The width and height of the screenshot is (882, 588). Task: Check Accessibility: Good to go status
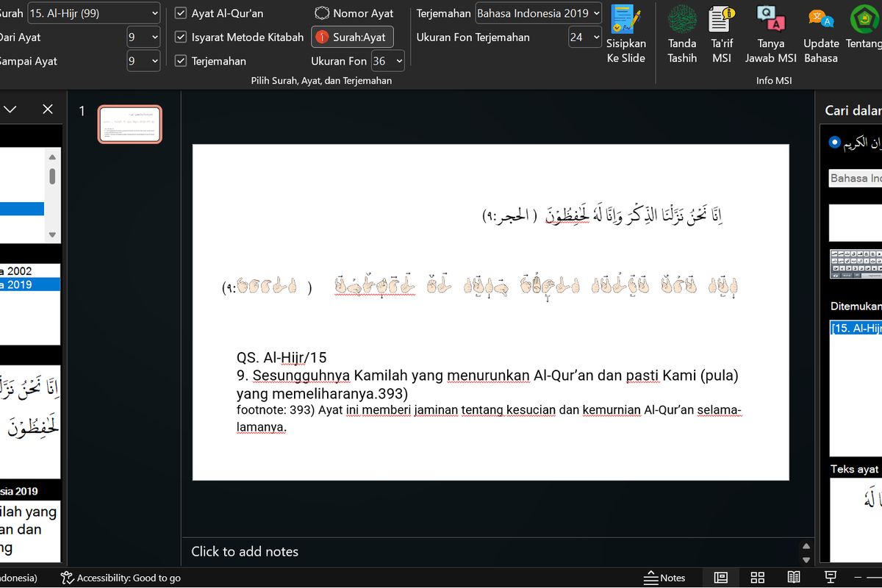(121, 578)
